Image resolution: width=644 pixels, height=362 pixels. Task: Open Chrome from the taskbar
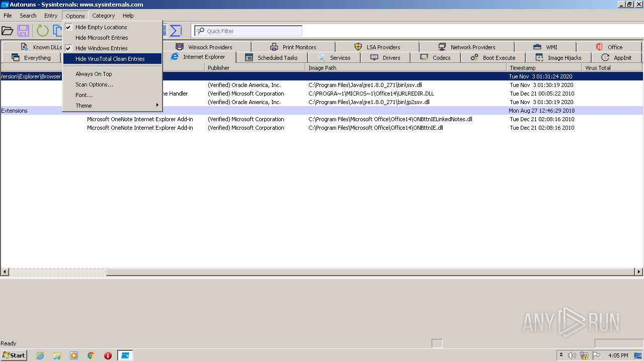(x=91, y=355)
